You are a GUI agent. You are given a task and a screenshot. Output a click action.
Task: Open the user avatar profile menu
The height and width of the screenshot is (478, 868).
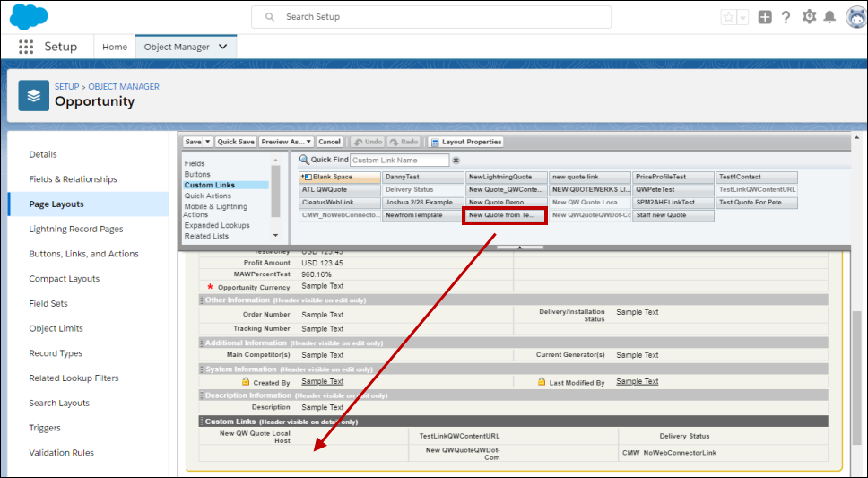tap(855, 17)
